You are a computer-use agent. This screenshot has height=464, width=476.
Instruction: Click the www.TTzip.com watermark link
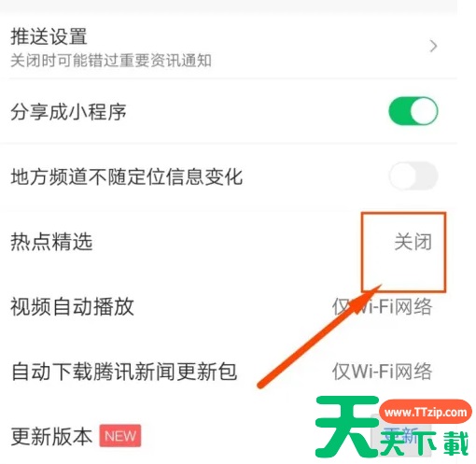426,412
